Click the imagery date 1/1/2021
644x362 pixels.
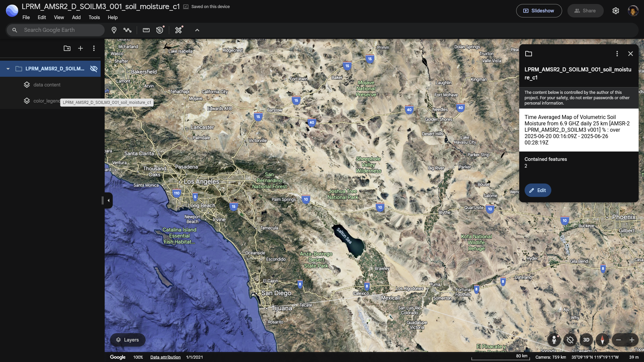pyautogui.click(x=195, y=357)
